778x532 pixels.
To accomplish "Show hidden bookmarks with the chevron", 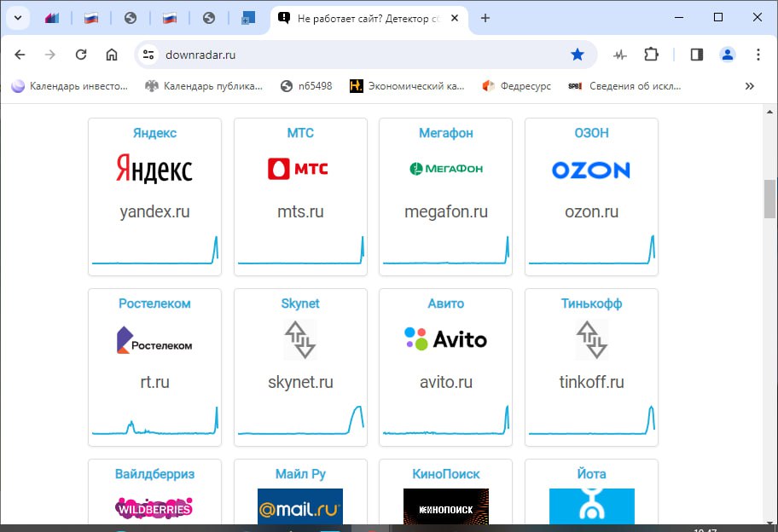I will click(x=750, y=86).
